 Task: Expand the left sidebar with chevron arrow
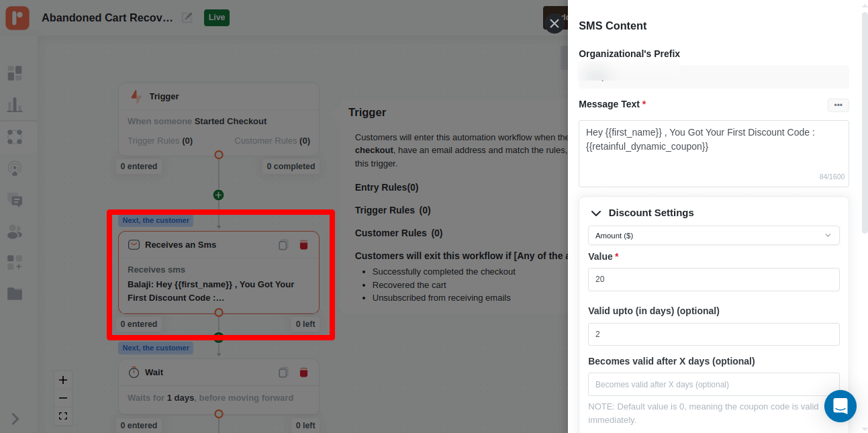tap(15, 419)
